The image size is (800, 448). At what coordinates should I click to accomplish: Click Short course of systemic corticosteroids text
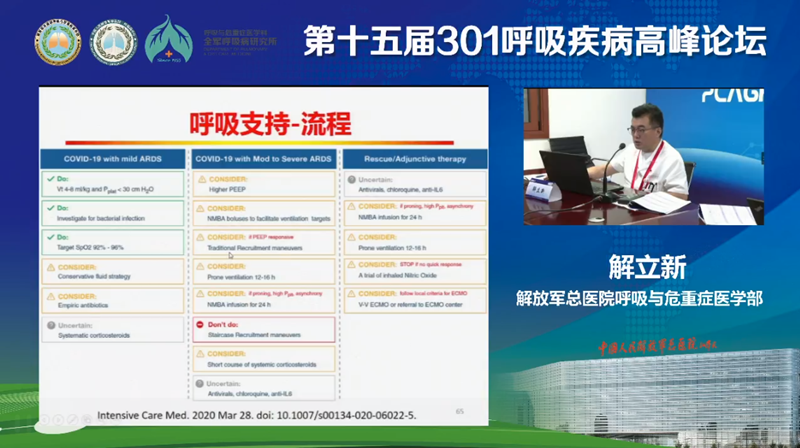262,364
